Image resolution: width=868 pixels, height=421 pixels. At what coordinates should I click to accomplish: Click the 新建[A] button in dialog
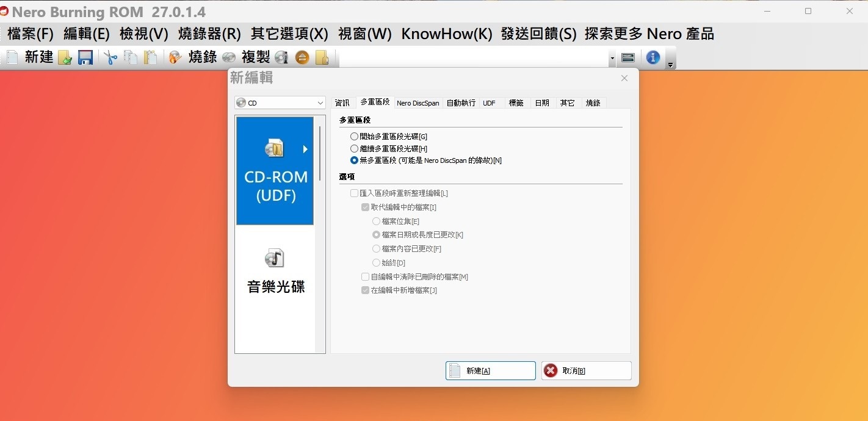491,370
